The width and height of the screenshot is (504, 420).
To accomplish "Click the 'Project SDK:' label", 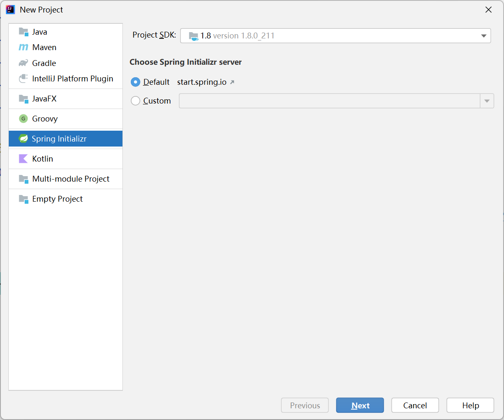I will click(x=154, y=35).
